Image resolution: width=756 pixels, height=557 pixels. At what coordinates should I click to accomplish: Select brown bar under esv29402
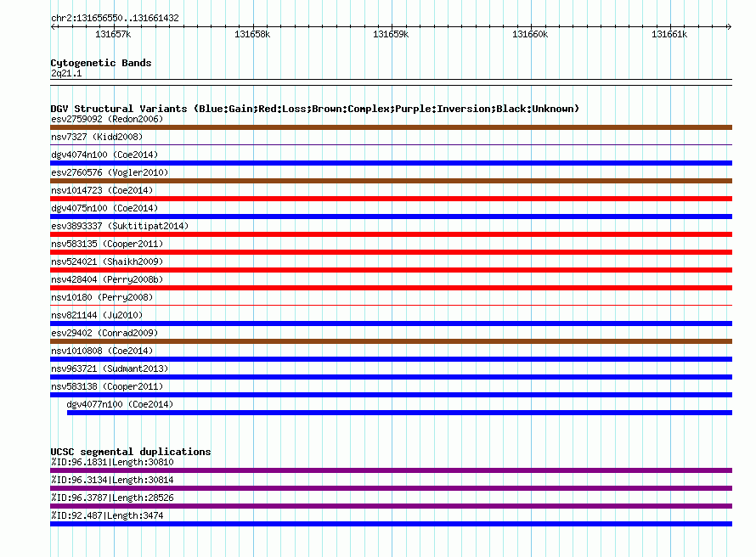[391, 341]
